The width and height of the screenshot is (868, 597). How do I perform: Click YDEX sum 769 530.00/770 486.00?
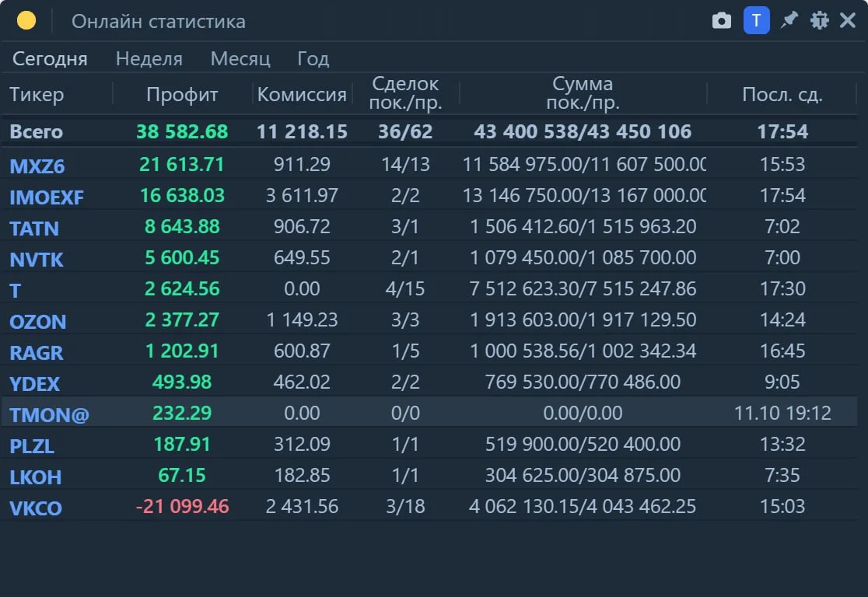(583, 382)
